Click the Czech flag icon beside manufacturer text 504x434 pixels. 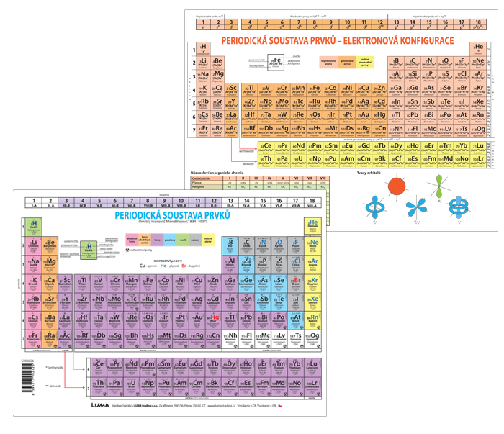point(280,406)
